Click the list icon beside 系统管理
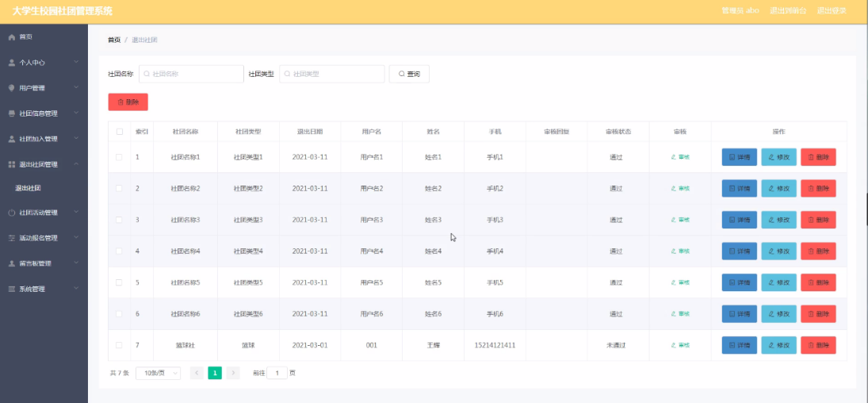This screenshot has width=868, height=403. tap(12, 290)
